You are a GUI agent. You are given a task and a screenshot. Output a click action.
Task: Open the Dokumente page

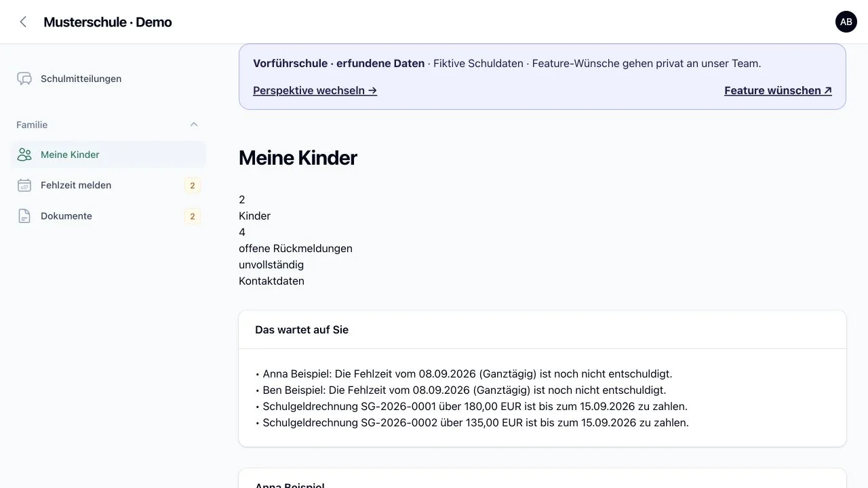pyautogui.click(x=108, y=216)
